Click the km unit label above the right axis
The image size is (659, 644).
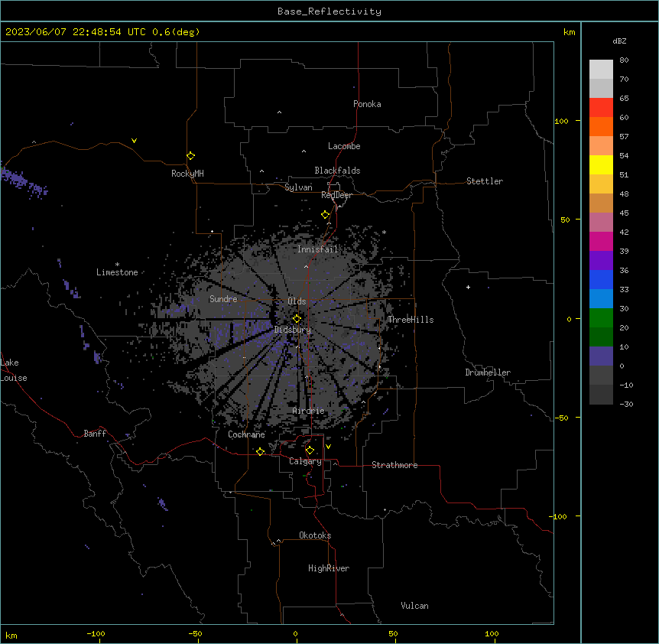pos(569,32)
